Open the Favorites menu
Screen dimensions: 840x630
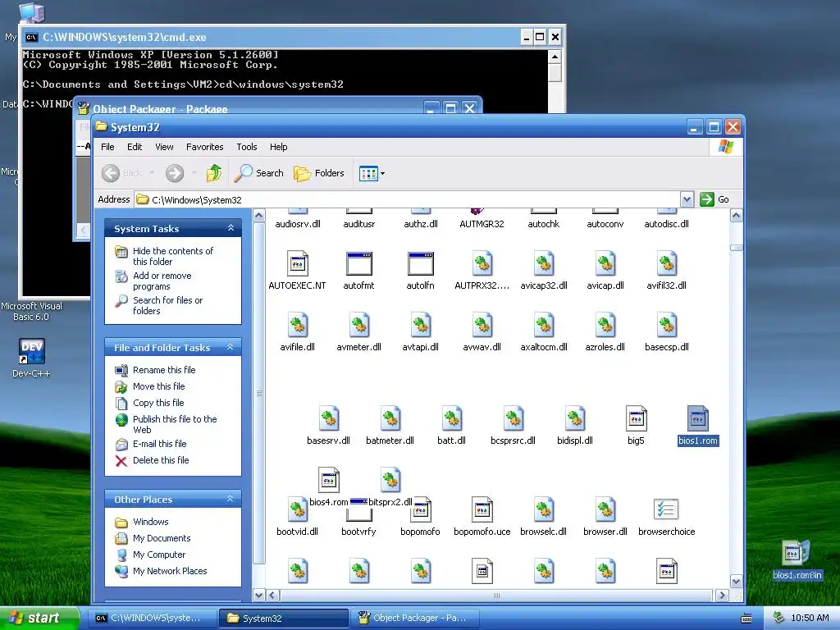pyautogui.click(x=204, y=147)
